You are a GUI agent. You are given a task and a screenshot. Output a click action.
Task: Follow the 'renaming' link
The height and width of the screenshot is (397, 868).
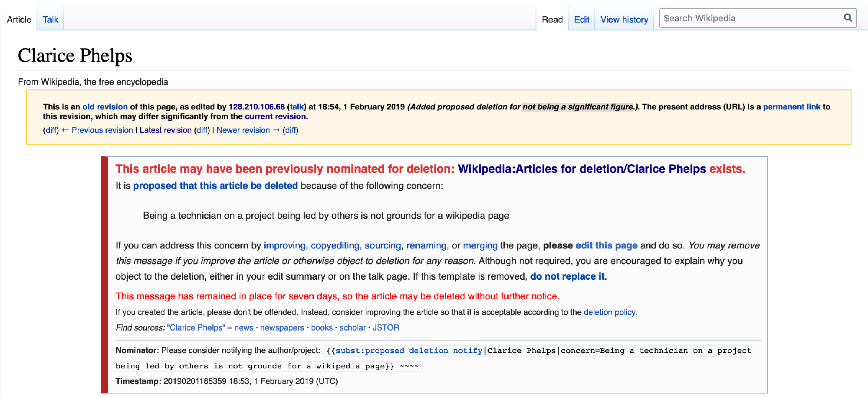tap(426, 245)
